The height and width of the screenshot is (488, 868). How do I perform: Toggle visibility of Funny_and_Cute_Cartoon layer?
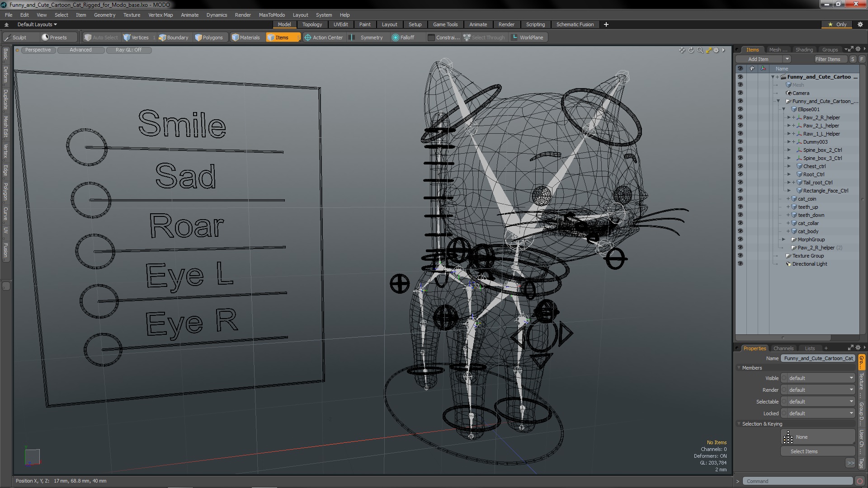pos(739,76)
